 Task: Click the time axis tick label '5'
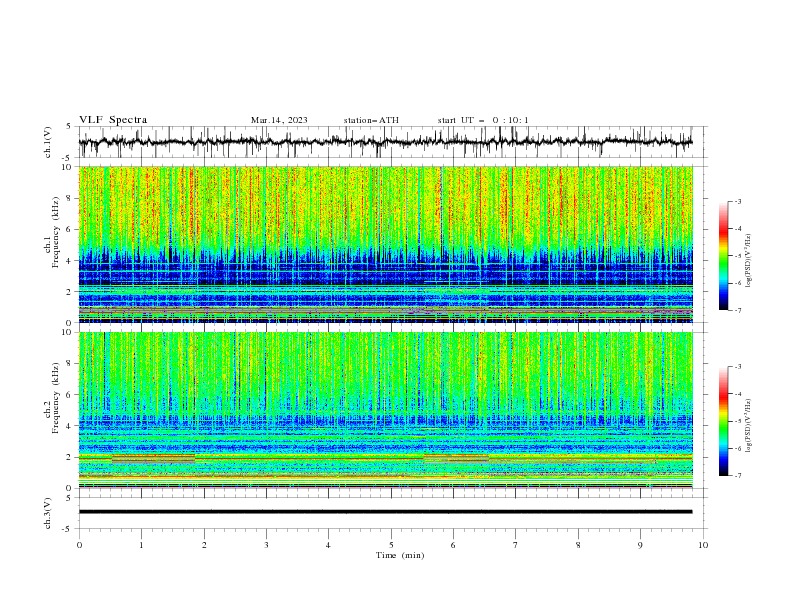pyautogui.click(x=391, y=545)
